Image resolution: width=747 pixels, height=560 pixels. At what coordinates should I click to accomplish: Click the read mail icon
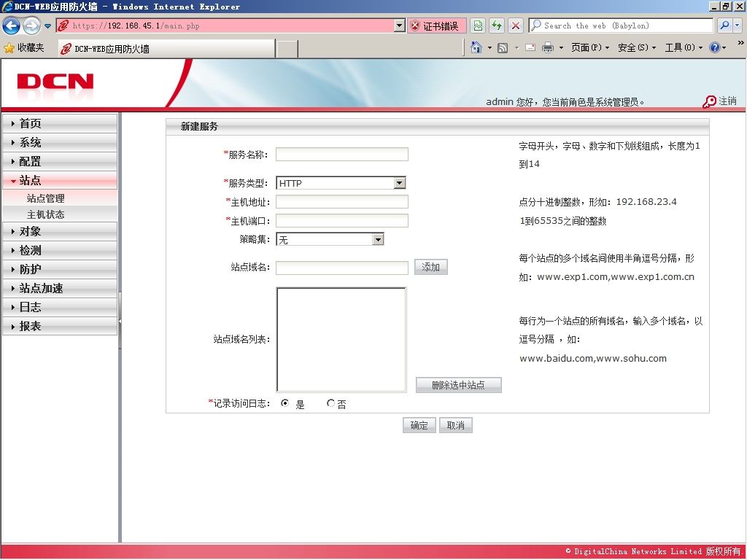530,47
